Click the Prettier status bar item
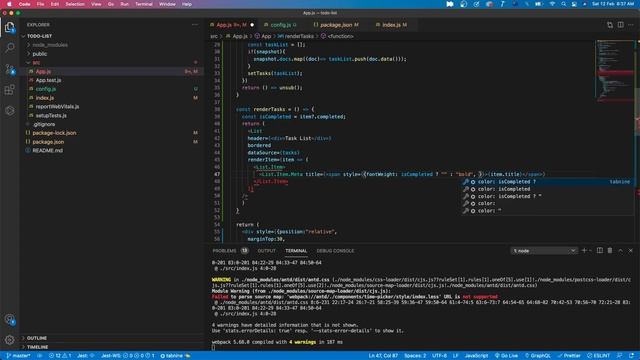This screenshot has width=640, height=360. (x=569, y=356)
